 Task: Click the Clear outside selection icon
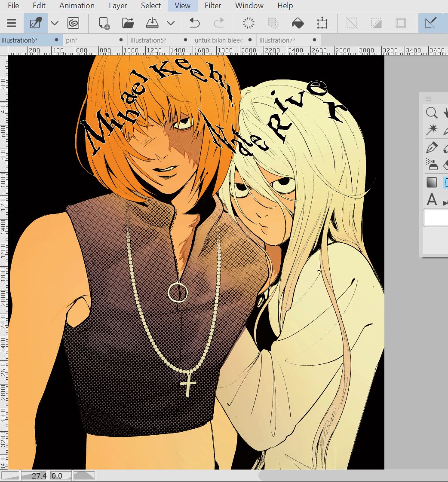coord(273,23)
